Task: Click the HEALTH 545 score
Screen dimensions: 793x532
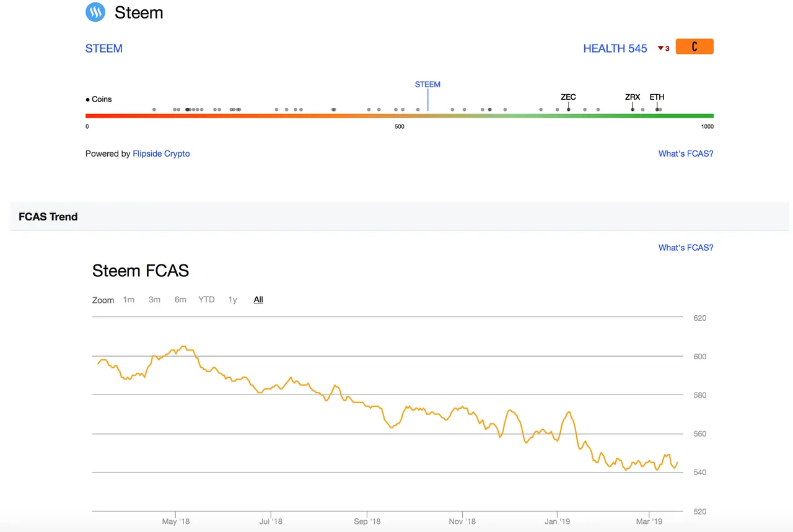Action: 615,48
